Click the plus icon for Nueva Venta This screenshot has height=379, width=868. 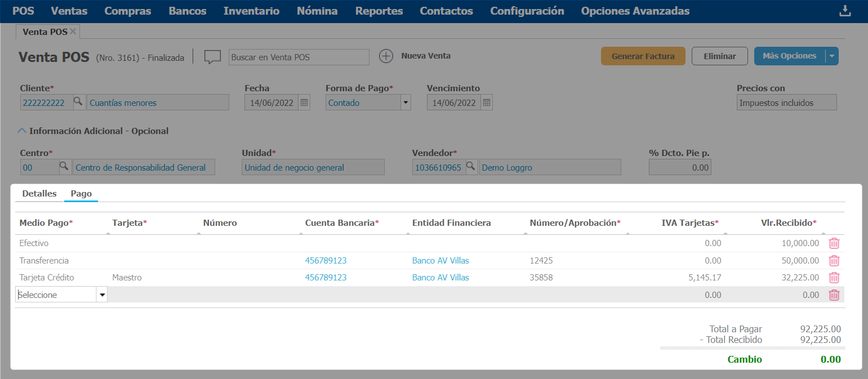(386, 56)
